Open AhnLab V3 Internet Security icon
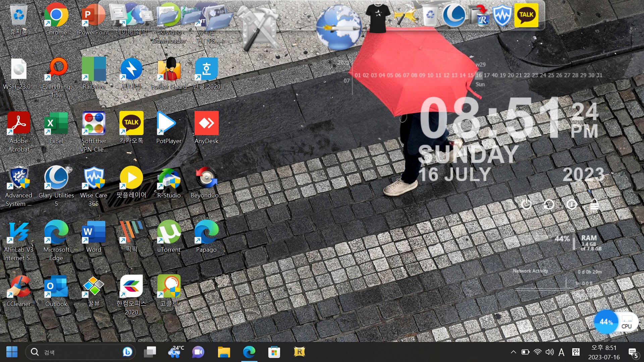Viewport: 644px width, 362px height. (x=18, y=241)
